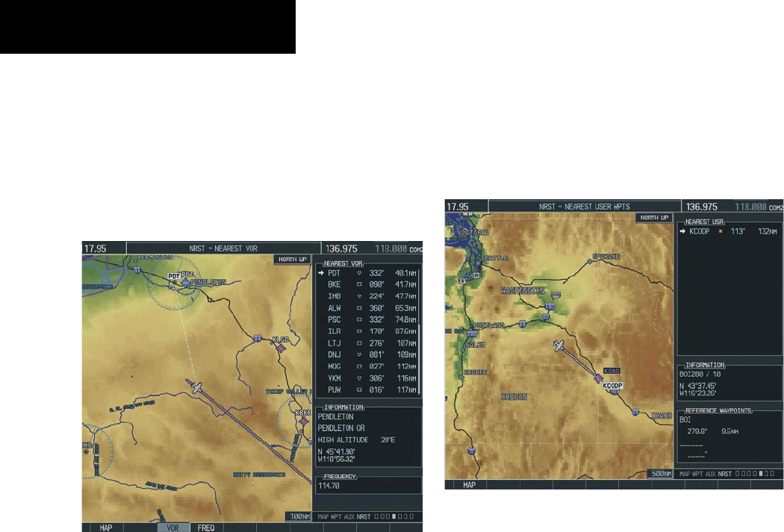Image resolution: width=784 pixels, height=532 pixels.
Task: Click the selection arrow next to PDT
Action: (x=322, y=273)
